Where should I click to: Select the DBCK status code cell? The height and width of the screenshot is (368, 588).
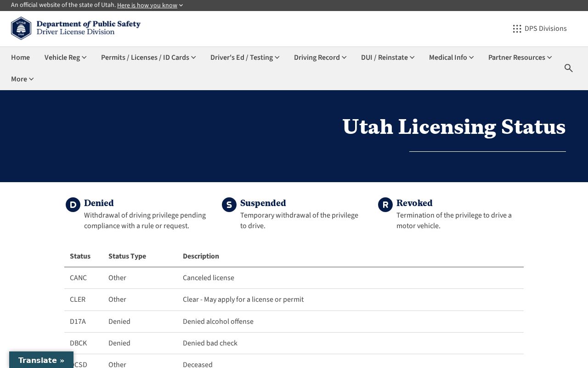click(78, 343)
